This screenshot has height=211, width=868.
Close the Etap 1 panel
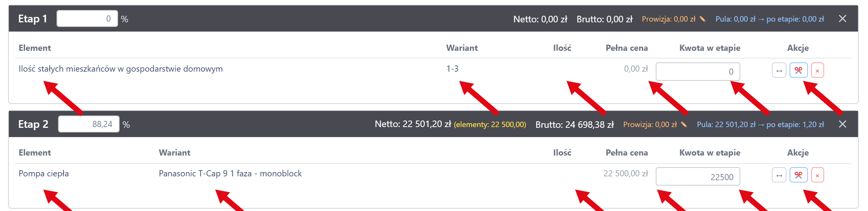pos(842,18)
